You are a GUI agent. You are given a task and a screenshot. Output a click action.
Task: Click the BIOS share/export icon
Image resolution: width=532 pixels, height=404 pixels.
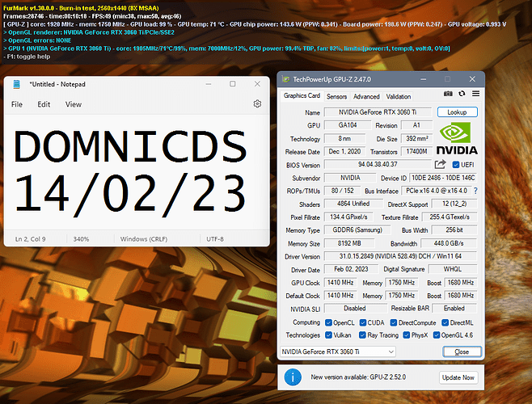tap(440, 165)
